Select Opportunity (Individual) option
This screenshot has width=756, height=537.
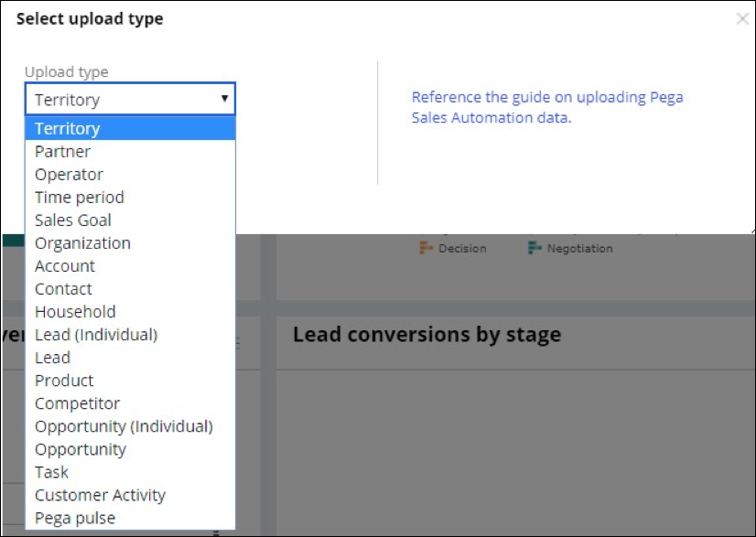click(124, 426)
